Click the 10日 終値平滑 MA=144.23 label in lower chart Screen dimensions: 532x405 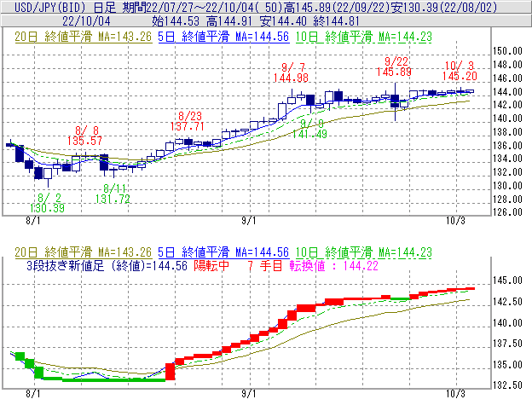click(x=364, y=252)
